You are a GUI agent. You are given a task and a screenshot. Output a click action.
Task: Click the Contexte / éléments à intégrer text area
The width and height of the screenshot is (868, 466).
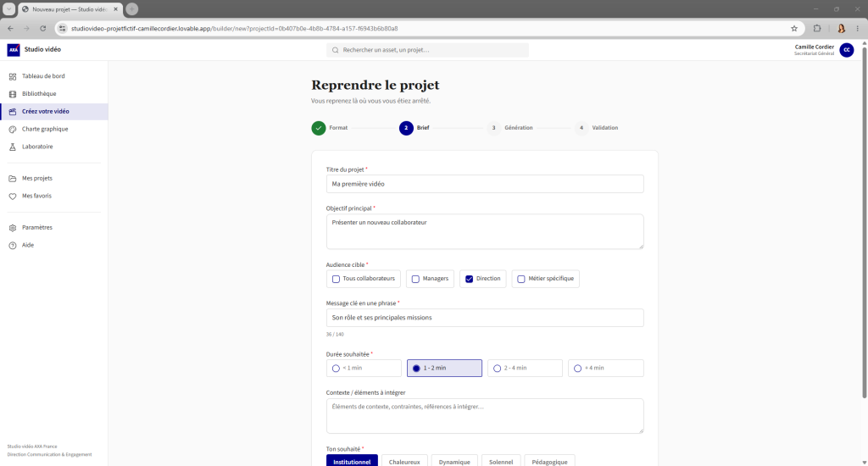coord(485,416)
